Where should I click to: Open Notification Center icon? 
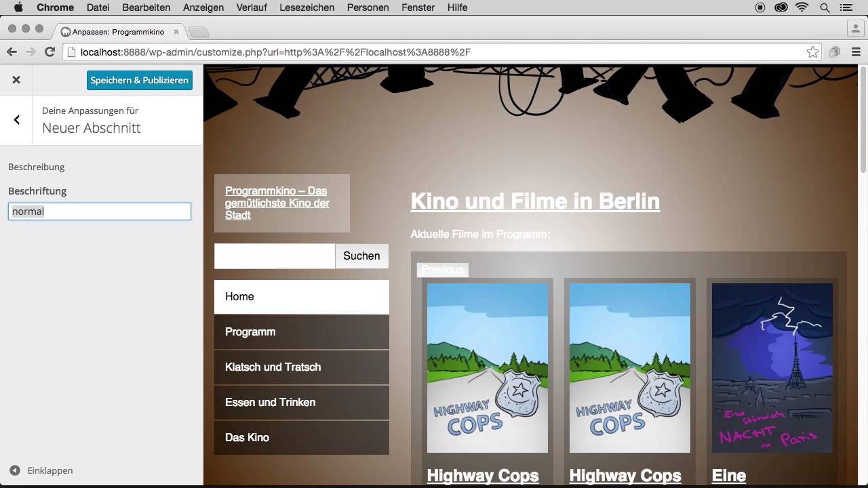[846, 7]
